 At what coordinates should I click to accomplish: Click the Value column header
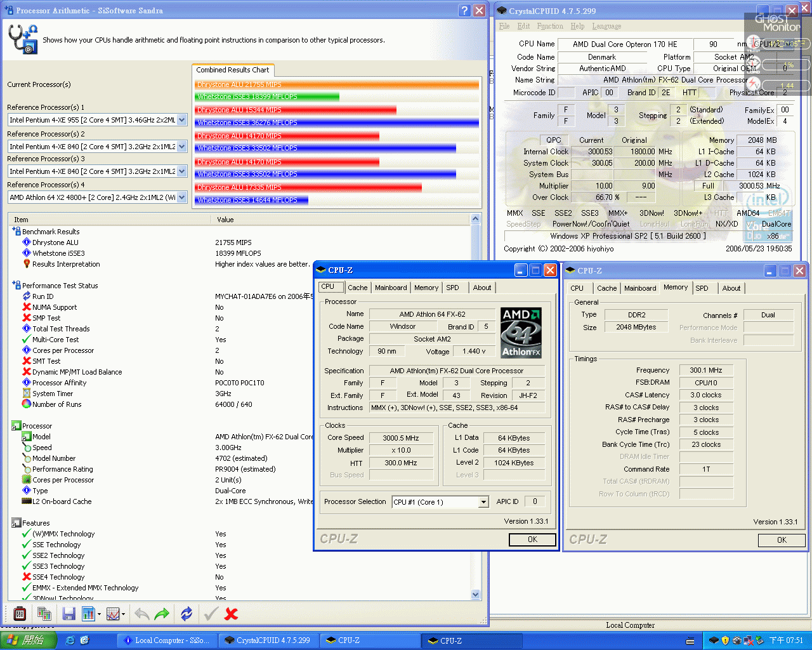click(340, 220)
